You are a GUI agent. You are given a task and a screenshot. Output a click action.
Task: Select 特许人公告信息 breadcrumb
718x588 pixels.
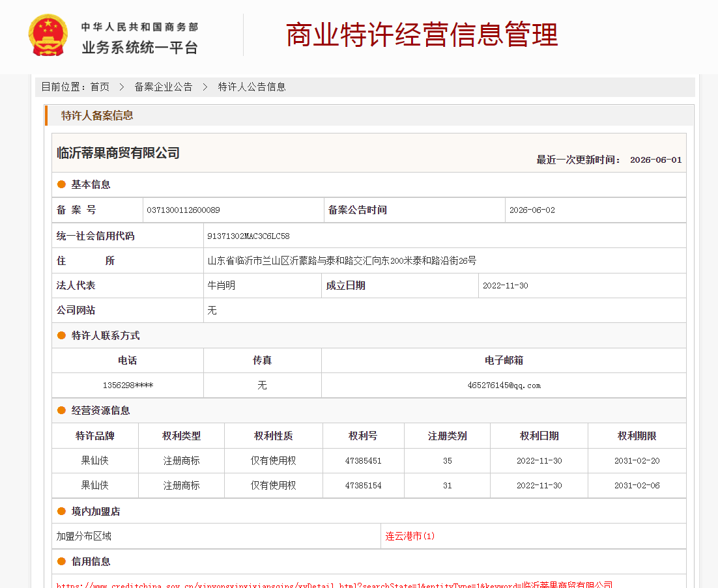point(252,87)
